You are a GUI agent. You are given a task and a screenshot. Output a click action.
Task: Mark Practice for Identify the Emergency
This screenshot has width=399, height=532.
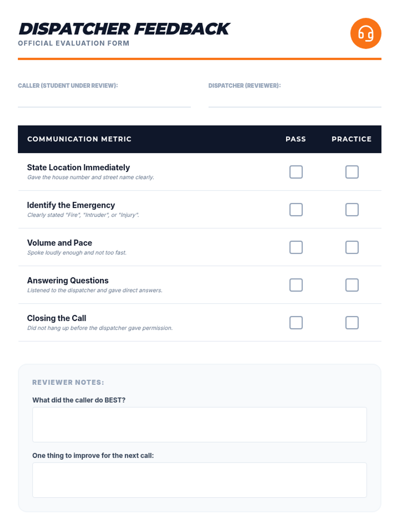click(351, 209)
